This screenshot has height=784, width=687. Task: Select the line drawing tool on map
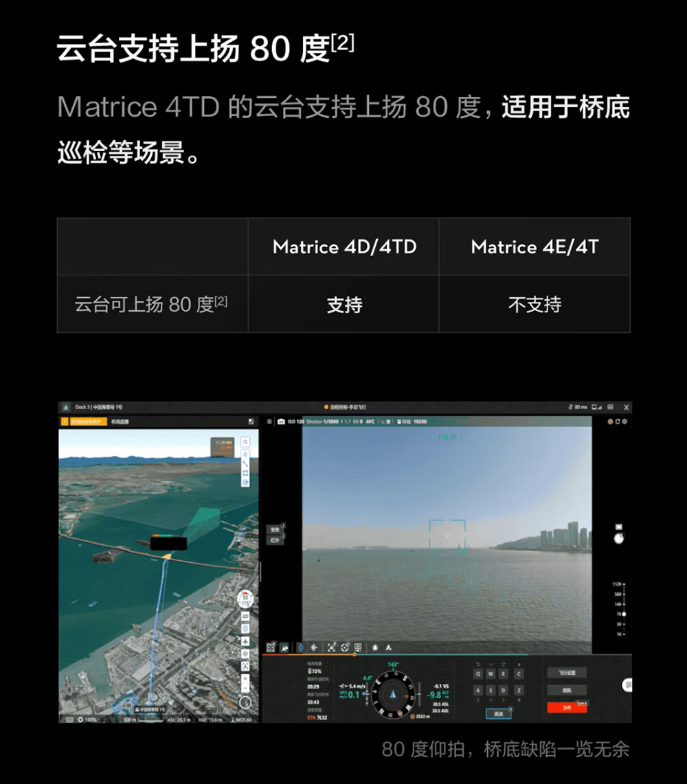[x=245, y=463]
